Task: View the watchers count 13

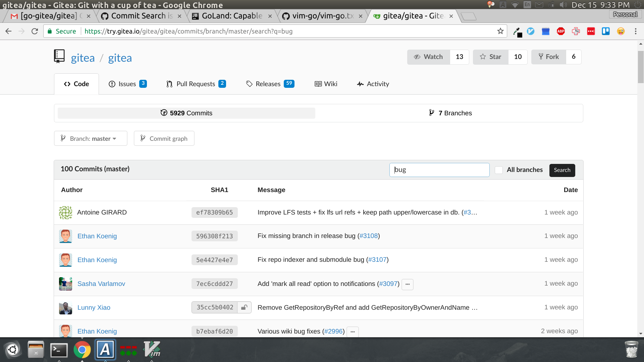Action: 460,57
